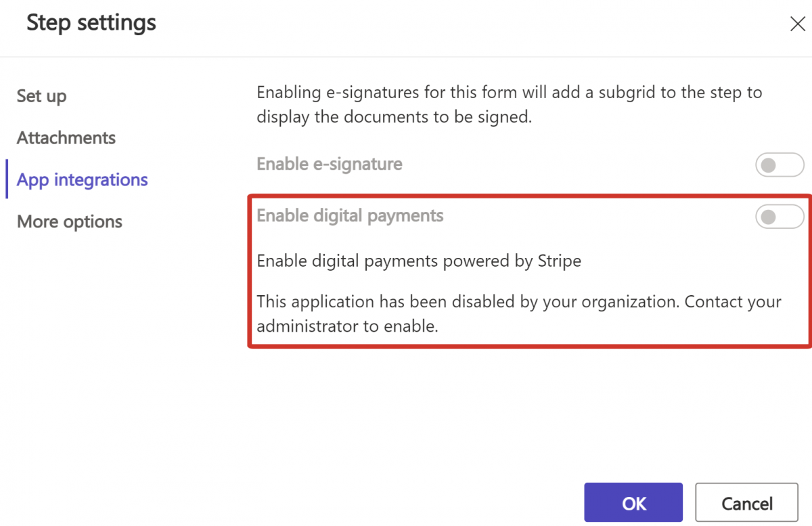Dismiss the dialog with Cancel
Screen dimensions: 812x526
[x=746, y=502]
